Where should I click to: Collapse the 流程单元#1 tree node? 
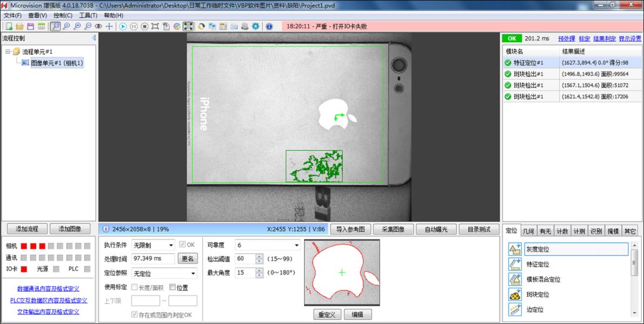tap(8, 52)
